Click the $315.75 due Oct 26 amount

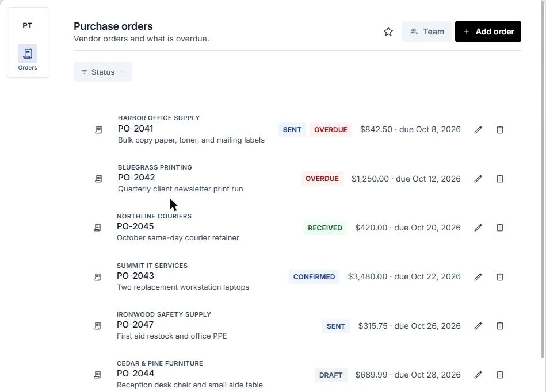[x=410, y=326]
